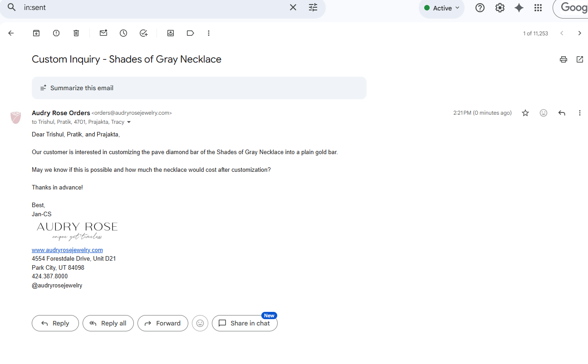
Task: Open the Google apps grid
Action: coord(538,8)
